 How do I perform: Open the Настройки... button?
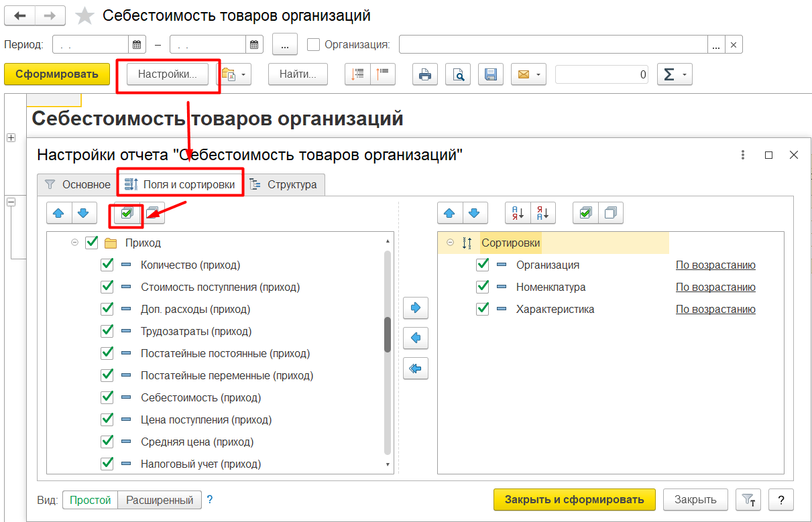168,74
